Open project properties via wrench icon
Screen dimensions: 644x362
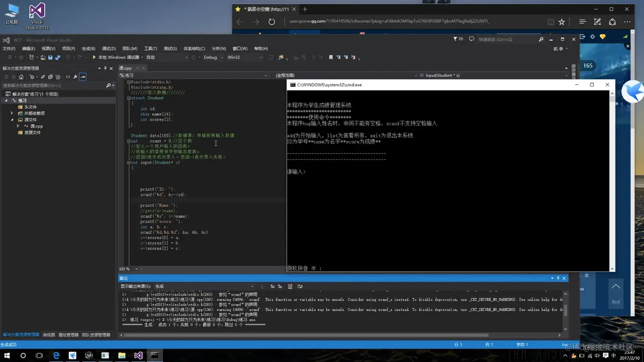(x=75, y=77)
